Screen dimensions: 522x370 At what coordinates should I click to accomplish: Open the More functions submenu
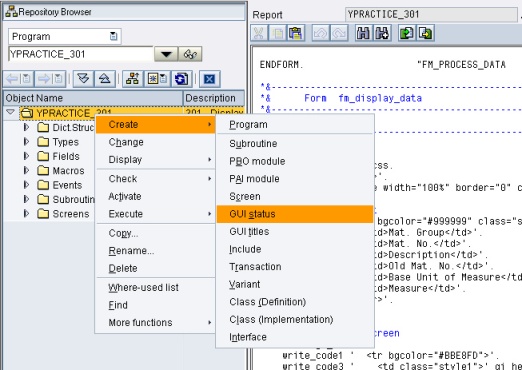coord(155,323)
